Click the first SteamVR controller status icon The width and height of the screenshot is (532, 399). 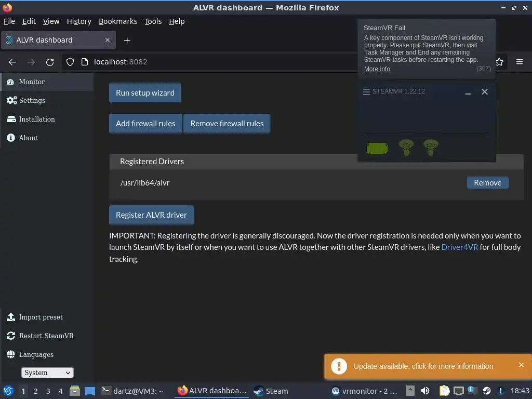click(406, 148)
